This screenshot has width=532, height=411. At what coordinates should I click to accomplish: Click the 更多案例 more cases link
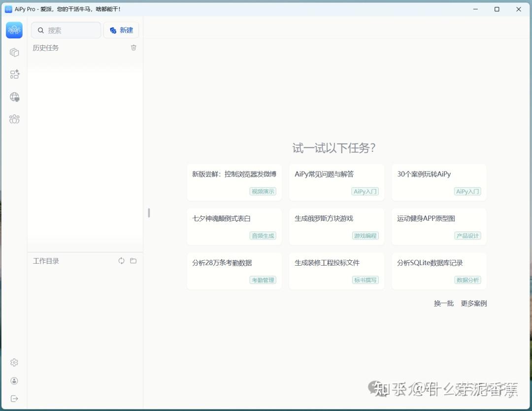[474, 303]
